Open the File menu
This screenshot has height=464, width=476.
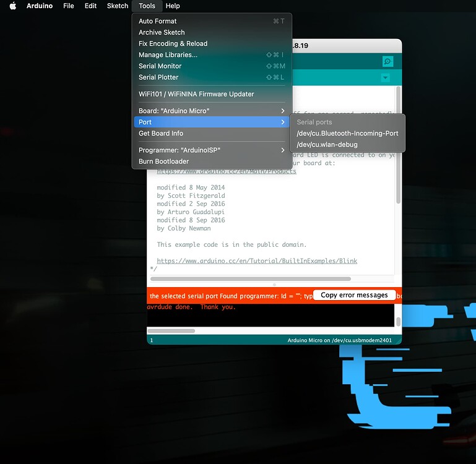[69, 6]
